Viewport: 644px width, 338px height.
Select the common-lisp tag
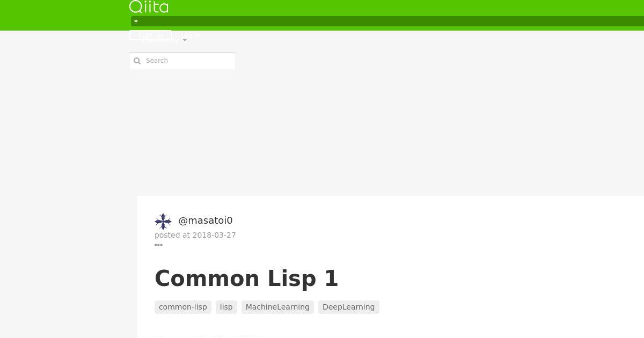pyautogui.click(x=183, y=307)
